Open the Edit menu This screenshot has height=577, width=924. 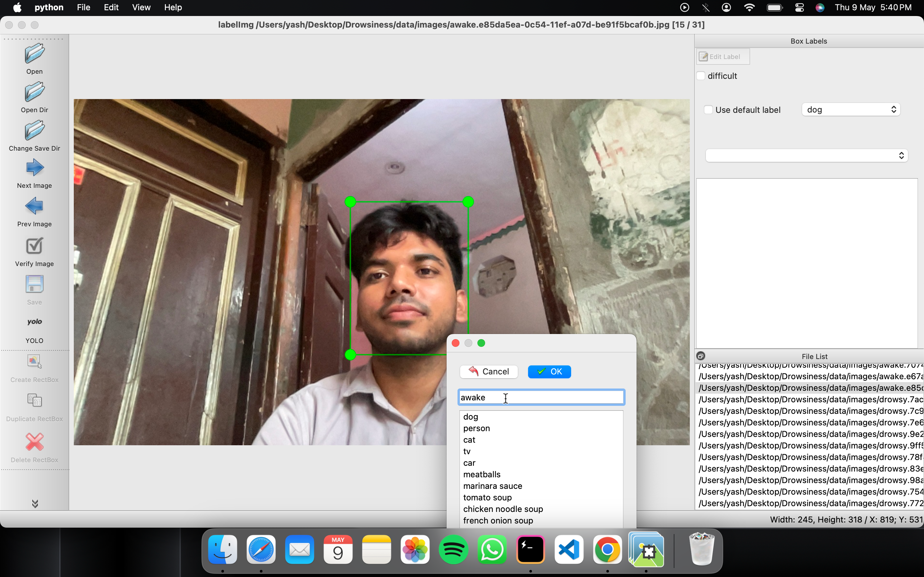point(111,7)
